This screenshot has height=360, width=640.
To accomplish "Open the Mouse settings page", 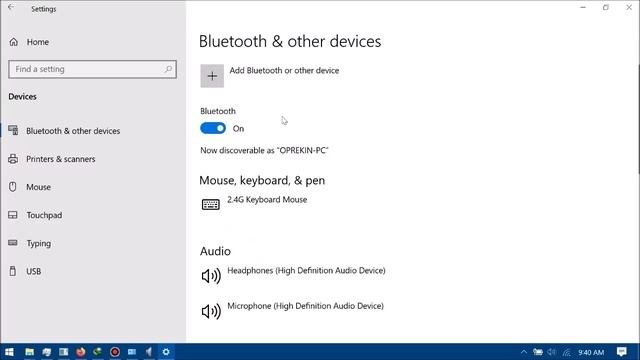I will pos(38,187).
